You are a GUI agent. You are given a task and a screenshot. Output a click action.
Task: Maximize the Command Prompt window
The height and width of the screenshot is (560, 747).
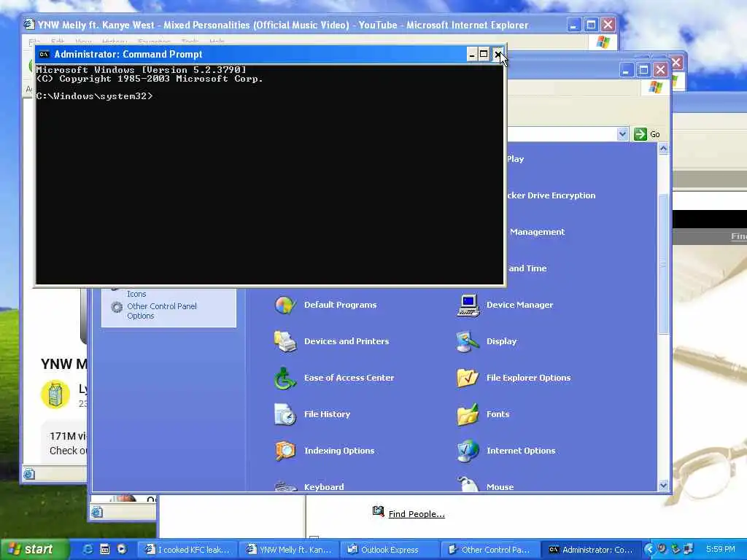(x=484, y=55)
